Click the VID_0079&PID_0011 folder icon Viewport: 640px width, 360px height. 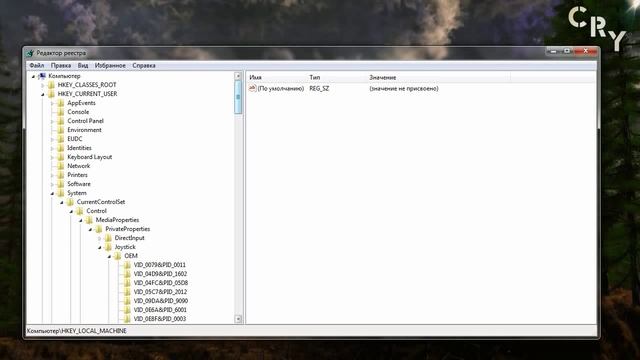click(127, 265)
